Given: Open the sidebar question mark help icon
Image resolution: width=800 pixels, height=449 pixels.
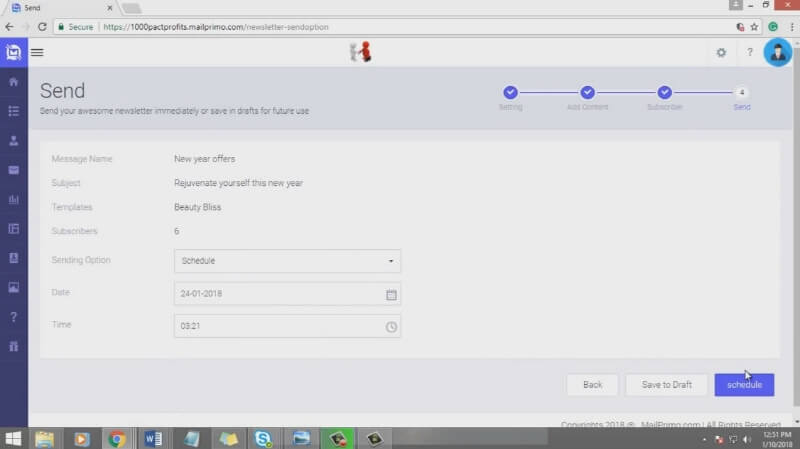Looking at the screenshot, I should [x=14, y=317].
